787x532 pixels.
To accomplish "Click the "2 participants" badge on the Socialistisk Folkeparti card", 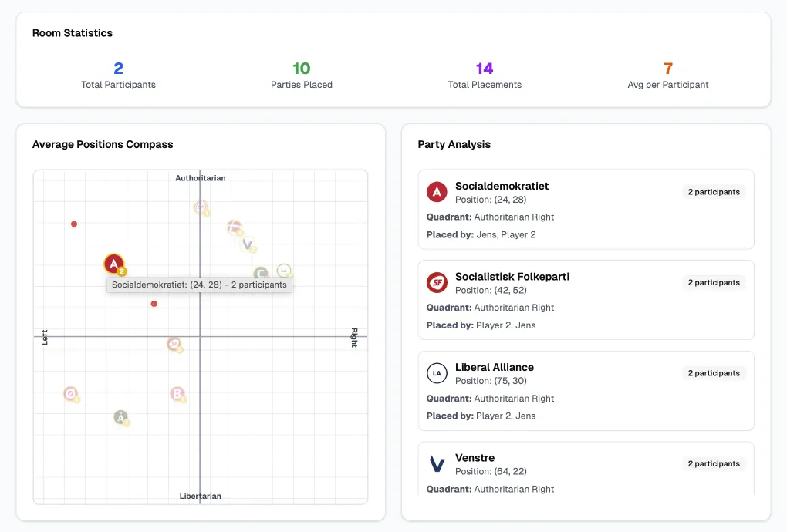I will (x=714, y=283).
